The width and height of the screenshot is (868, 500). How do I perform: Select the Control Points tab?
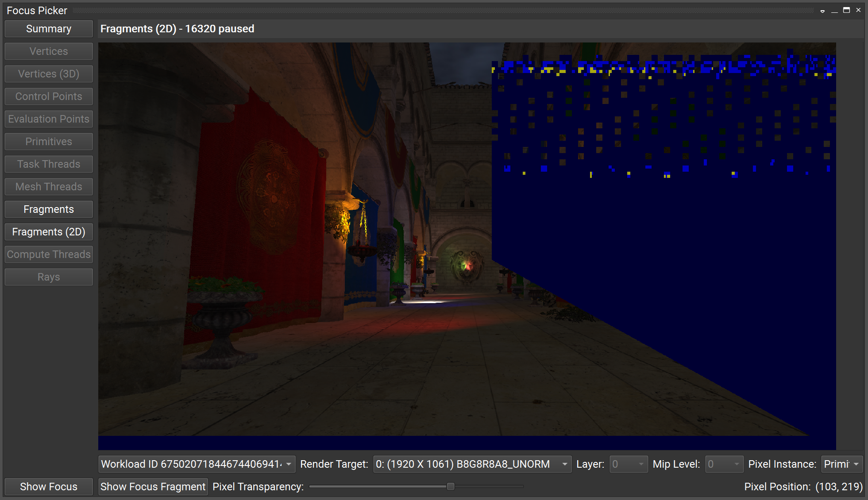coord(49,96)
